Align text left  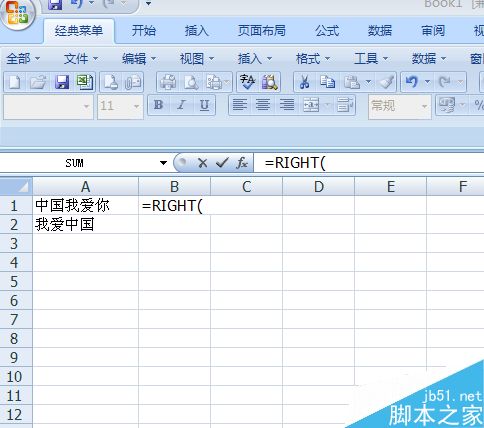(240, 105)
